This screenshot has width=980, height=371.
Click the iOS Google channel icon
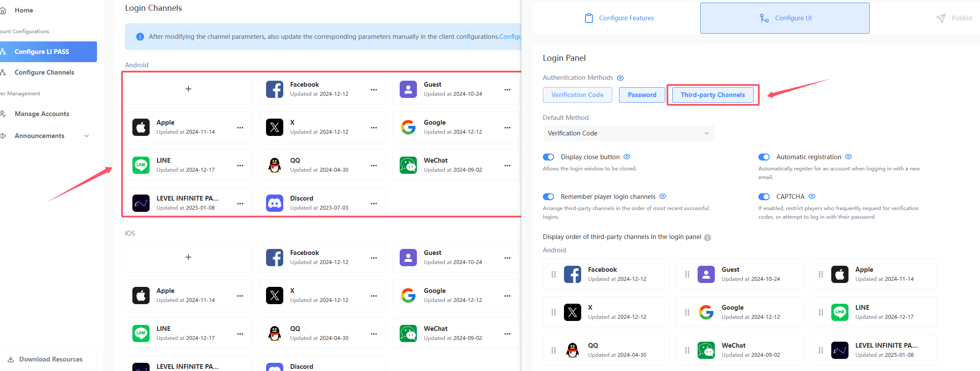pos(408,296)
